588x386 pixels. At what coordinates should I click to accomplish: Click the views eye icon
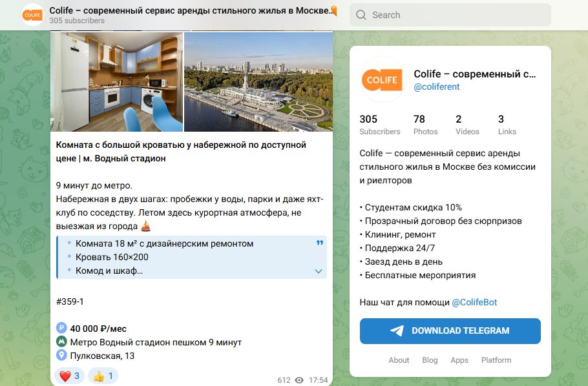(299, 380)
